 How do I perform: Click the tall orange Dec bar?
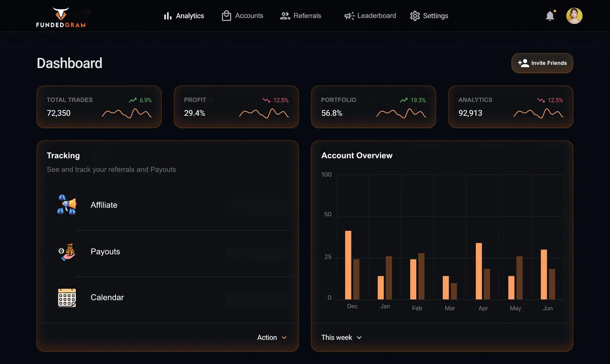point(348,265)
